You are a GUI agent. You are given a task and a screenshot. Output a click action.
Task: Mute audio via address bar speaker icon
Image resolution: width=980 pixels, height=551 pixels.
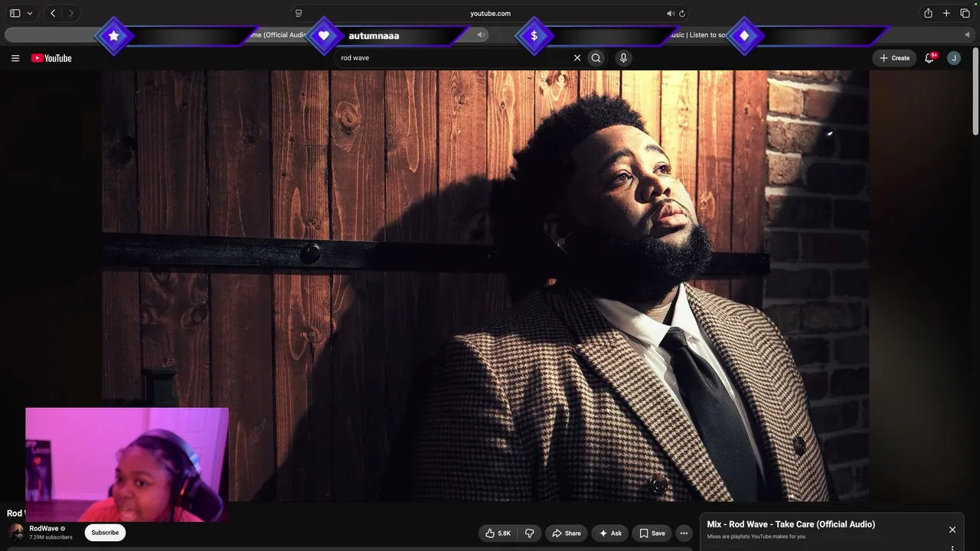click(x=671, y=13)
